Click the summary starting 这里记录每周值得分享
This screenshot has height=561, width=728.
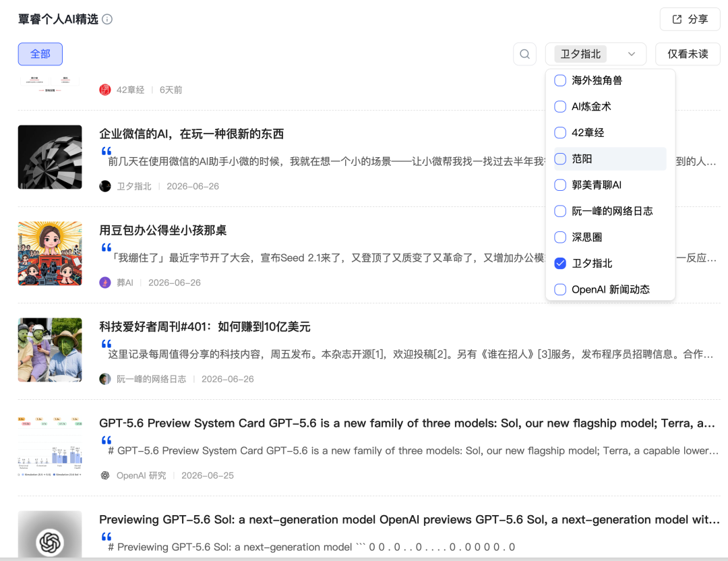tap(411, 355)
